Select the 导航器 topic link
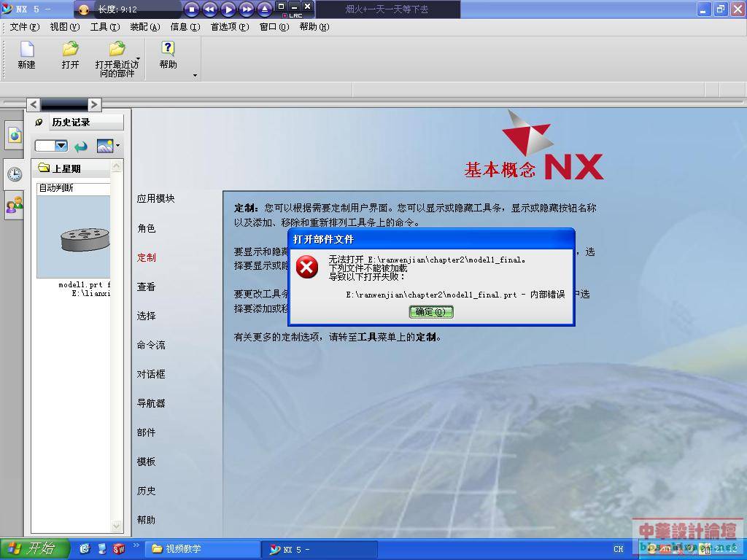The width and height of the screenshot is (747, 560). coord(151,403)
